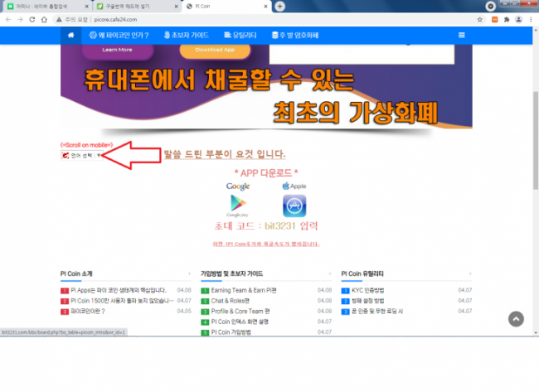Click the PI Coin 유틸리티 section heading
Screen dimensions: 539x392
[362, 273]
